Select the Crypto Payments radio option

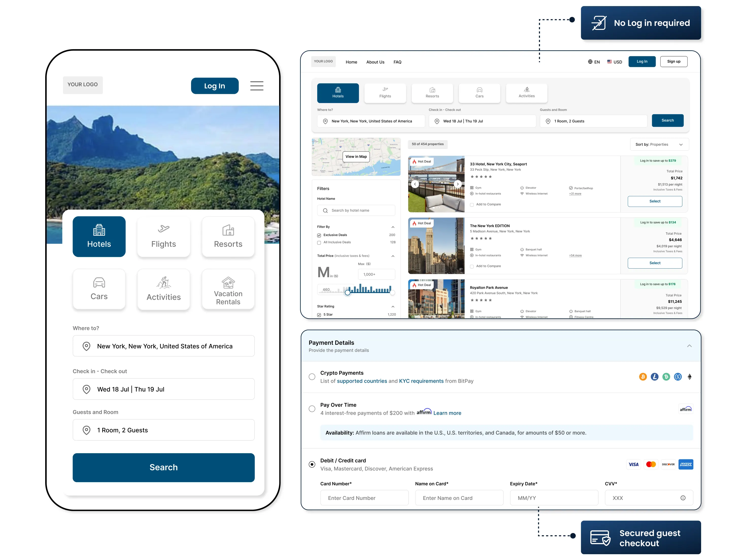point(312,377)
